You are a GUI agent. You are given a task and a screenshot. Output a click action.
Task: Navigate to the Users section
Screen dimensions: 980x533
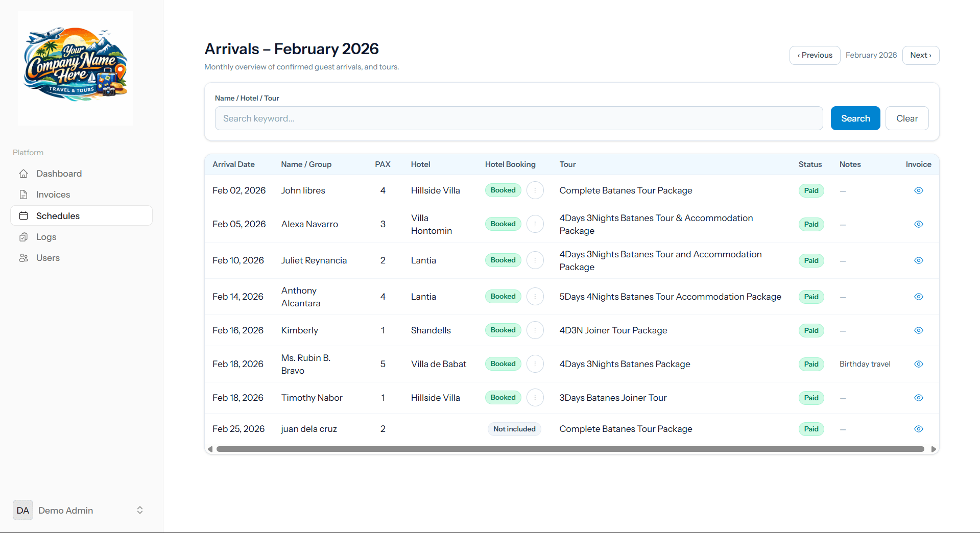click(x=47, y=258)
